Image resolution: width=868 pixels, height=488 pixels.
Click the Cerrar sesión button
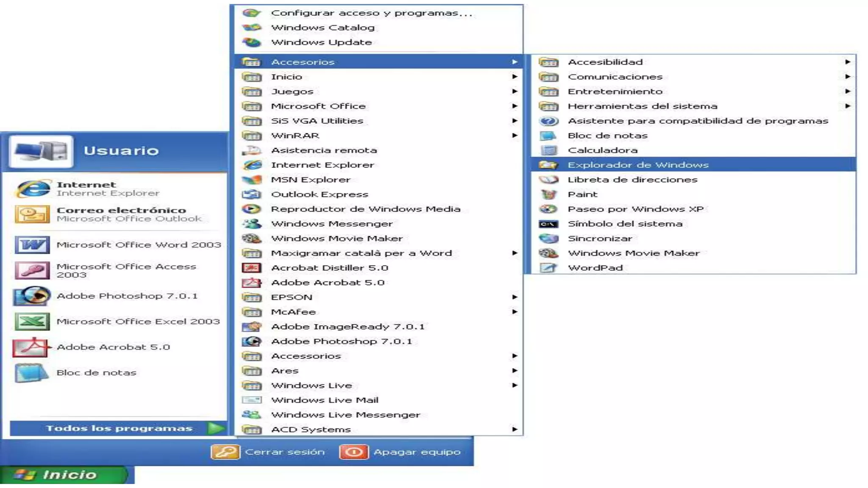[x=268, y=452]
